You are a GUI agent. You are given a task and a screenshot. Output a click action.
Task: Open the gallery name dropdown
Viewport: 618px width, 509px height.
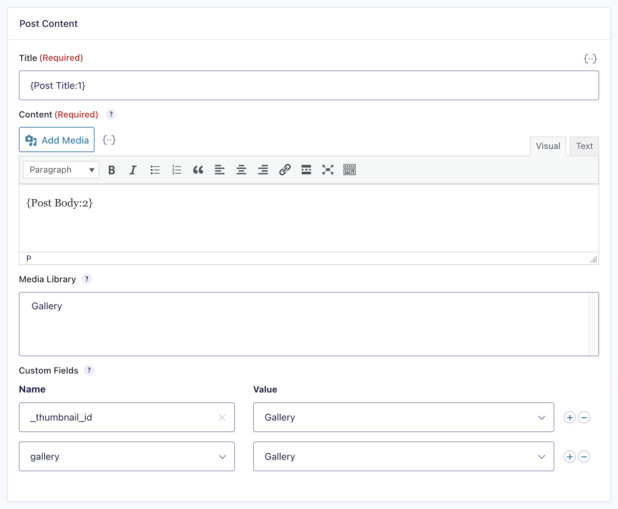click(x=127, y=457)
